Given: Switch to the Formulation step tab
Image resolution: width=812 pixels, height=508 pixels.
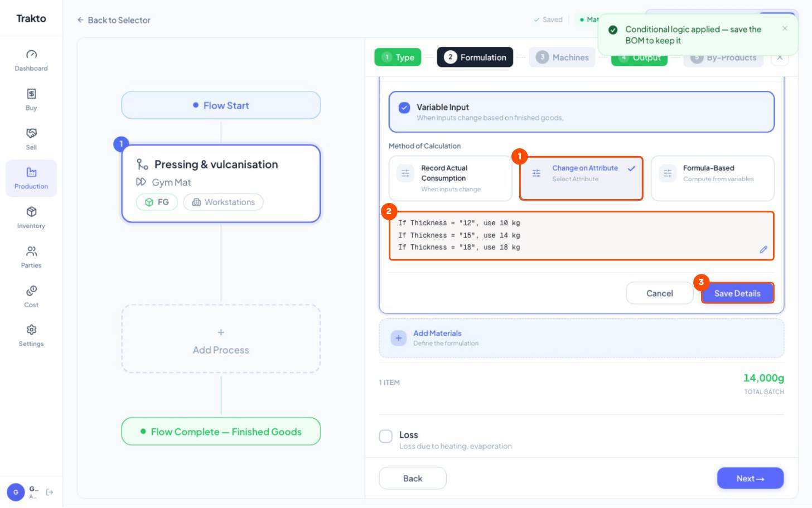Looking at the screenshot, I should tap(475, 57).
